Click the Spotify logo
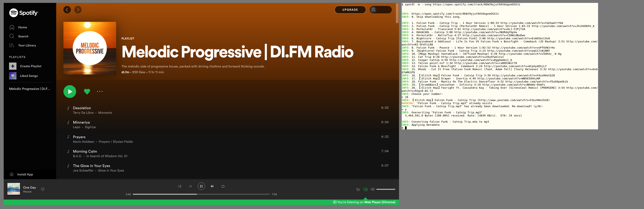 [24, 13]
